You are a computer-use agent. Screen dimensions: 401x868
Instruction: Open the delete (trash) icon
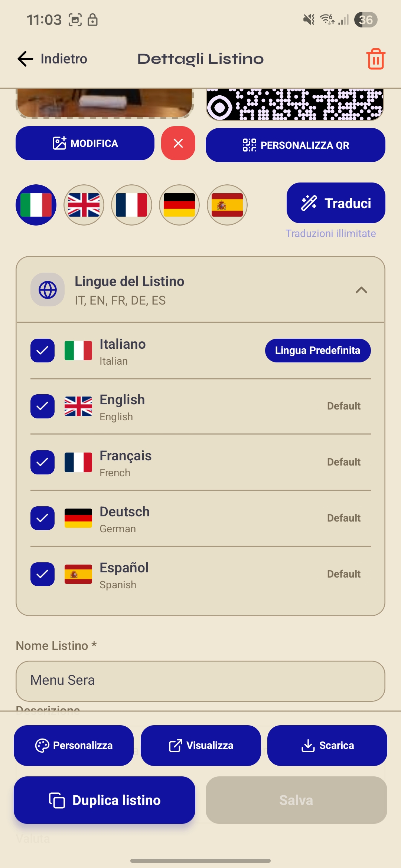pyautogui.click(x=375, y=59)
